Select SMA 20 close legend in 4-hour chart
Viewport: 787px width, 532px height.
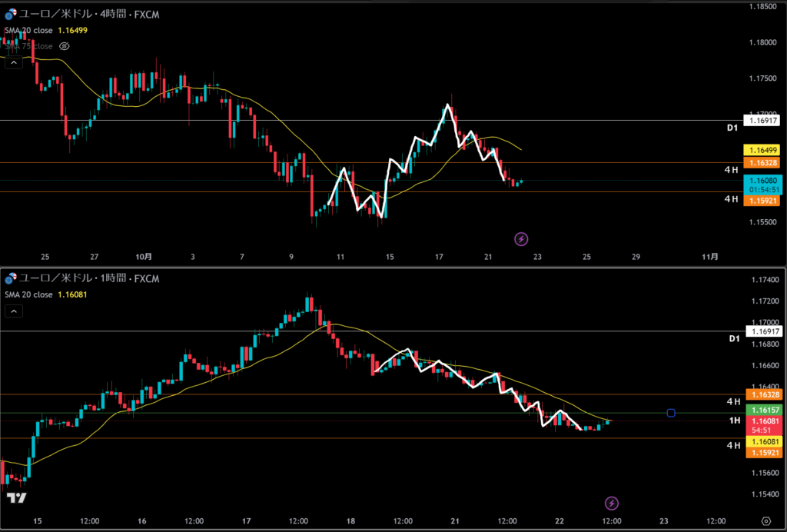point(29,29)
